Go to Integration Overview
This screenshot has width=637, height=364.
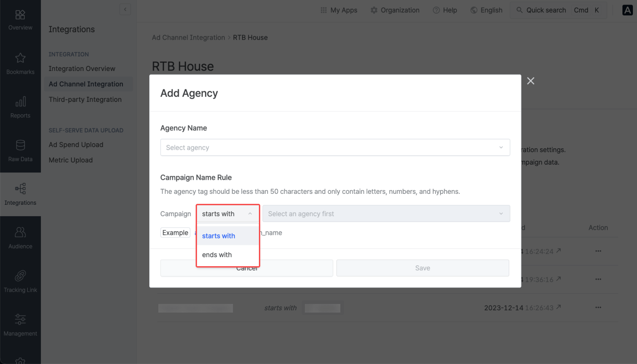click(x=82, y=69)
